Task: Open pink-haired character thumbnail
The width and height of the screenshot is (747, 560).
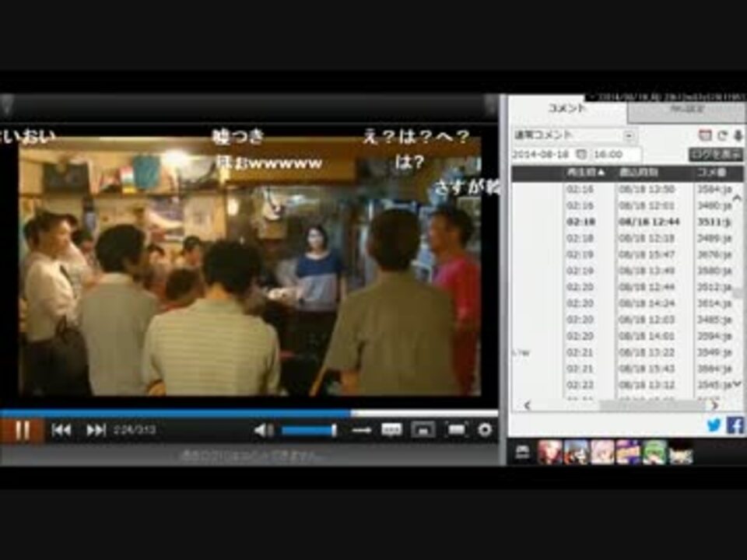Action: 602,452
